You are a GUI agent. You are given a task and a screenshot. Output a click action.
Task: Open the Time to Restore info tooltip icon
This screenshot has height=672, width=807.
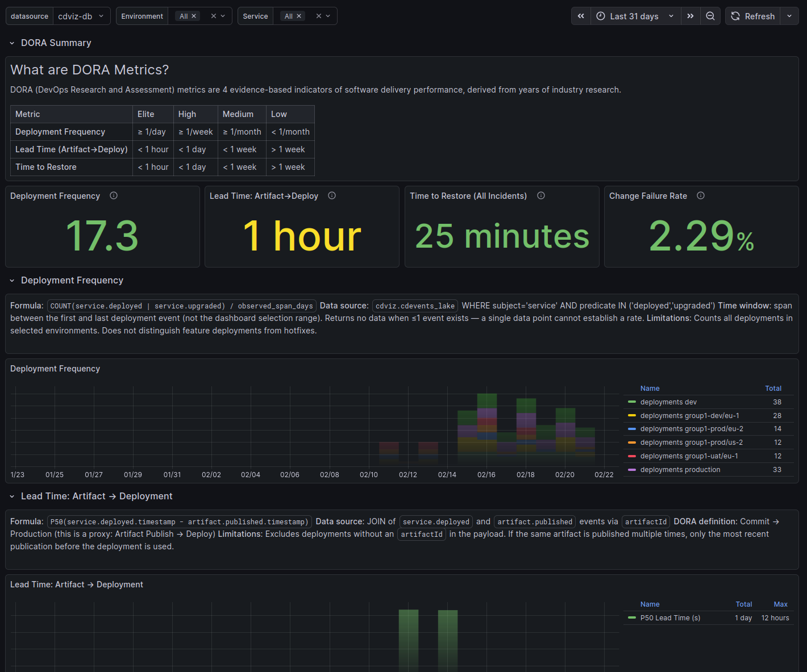click(540, 195)
